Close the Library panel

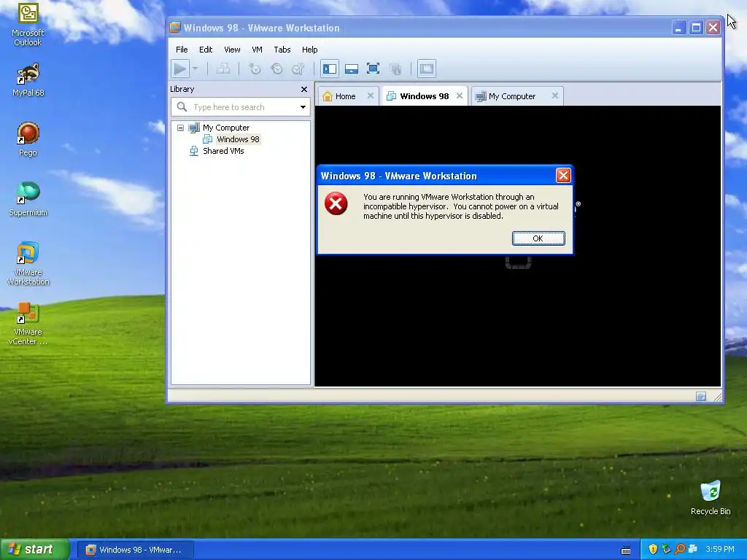point(304,89)
